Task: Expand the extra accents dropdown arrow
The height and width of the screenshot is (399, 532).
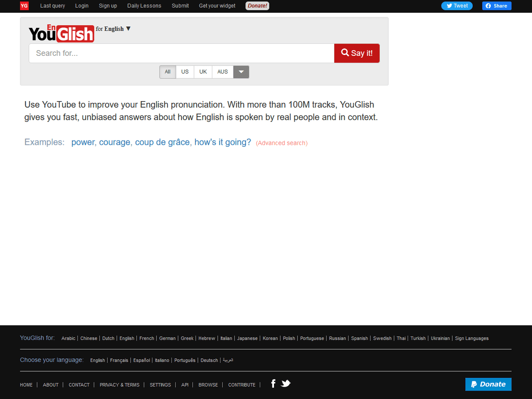Action: click(x=241, y=71)
